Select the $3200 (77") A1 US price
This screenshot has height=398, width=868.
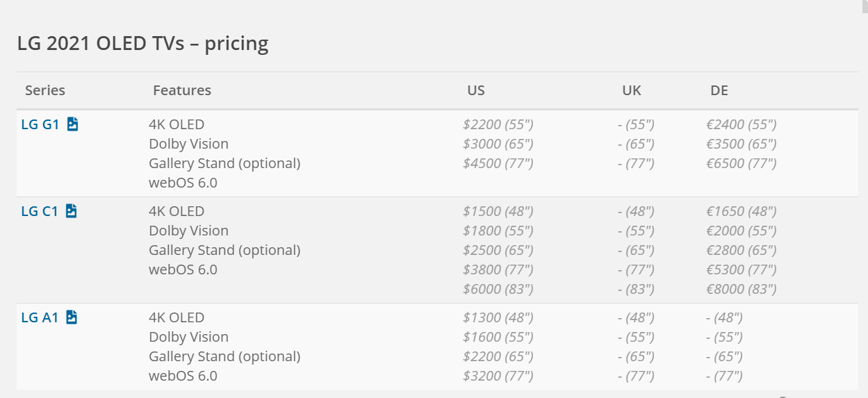tap(498, 376)
